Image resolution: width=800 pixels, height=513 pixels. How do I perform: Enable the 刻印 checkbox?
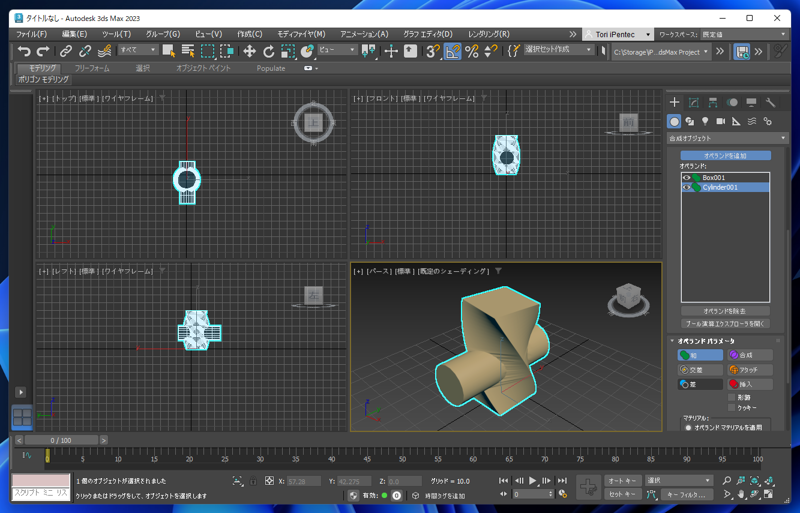(731, 397)
